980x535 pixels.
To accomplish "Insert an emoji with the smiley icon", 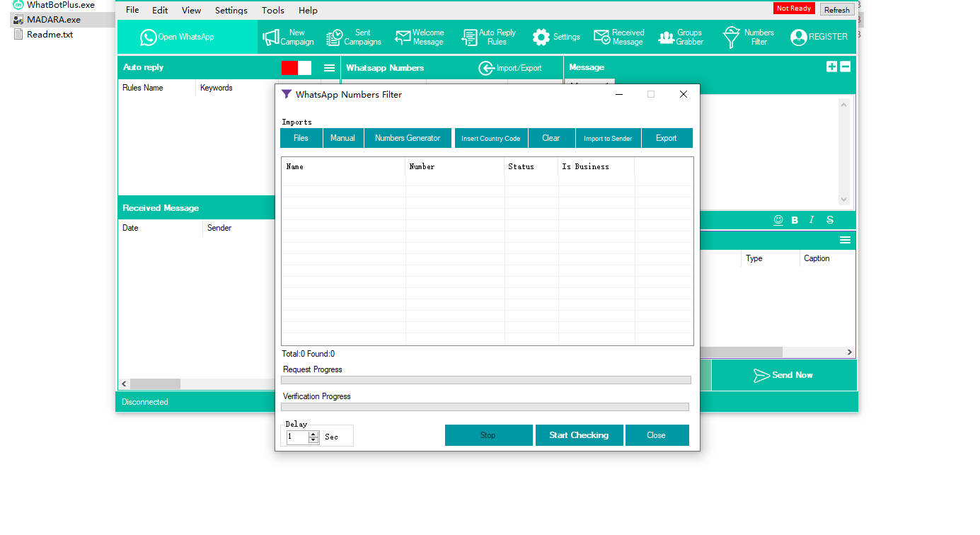I will point(778,220).
